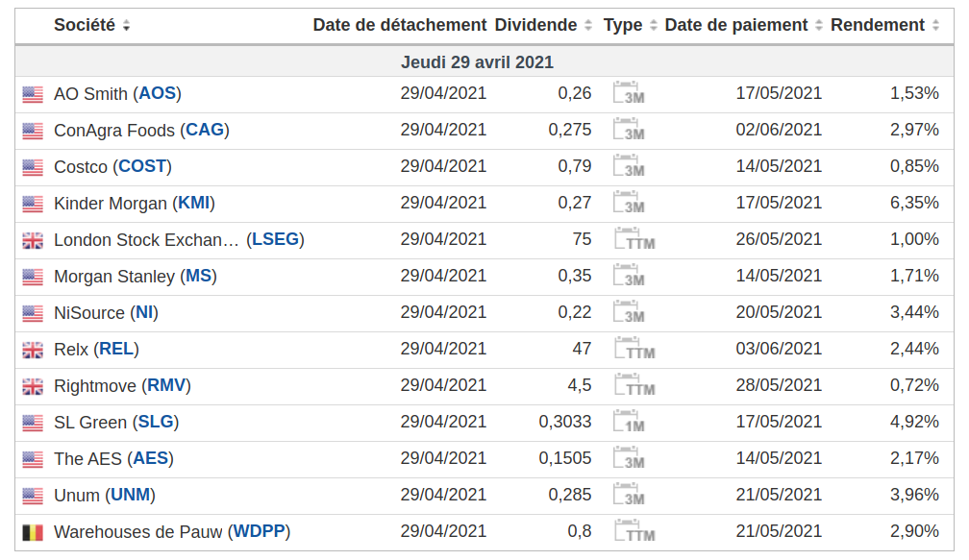Click the TTM calendar icon in Relx row
The width and height of the screenshot is (969, 560).
[634, 348]
